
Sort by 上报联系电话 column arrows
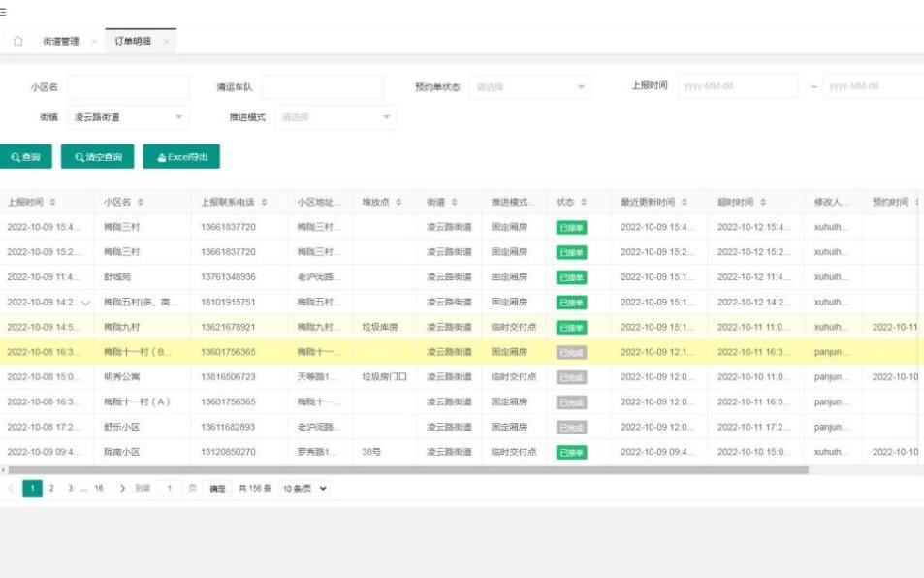click(x=264, y=202)
